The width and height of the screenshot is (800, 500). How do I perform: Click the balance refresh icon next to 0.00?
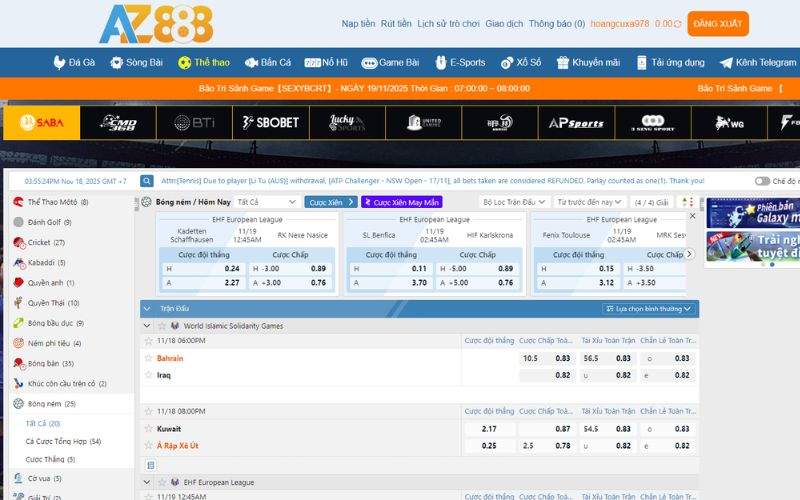[x=680, y=23]
